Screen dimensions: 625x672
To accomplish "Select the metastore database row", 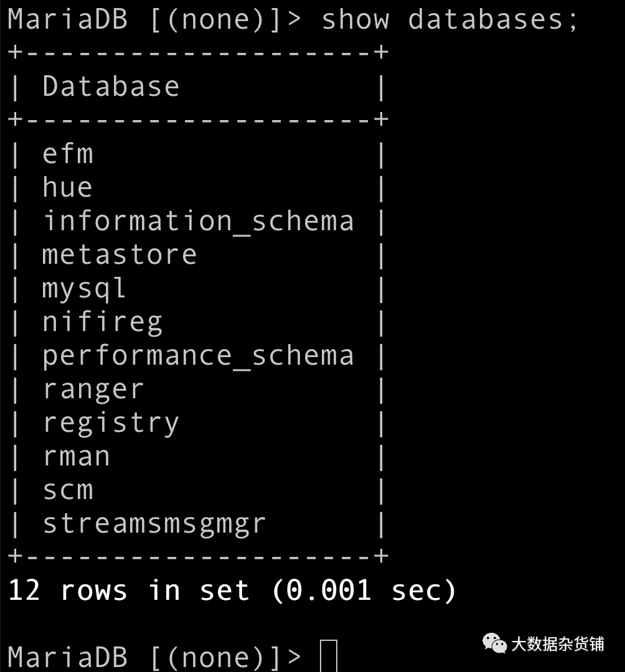I will pos(120,254).
